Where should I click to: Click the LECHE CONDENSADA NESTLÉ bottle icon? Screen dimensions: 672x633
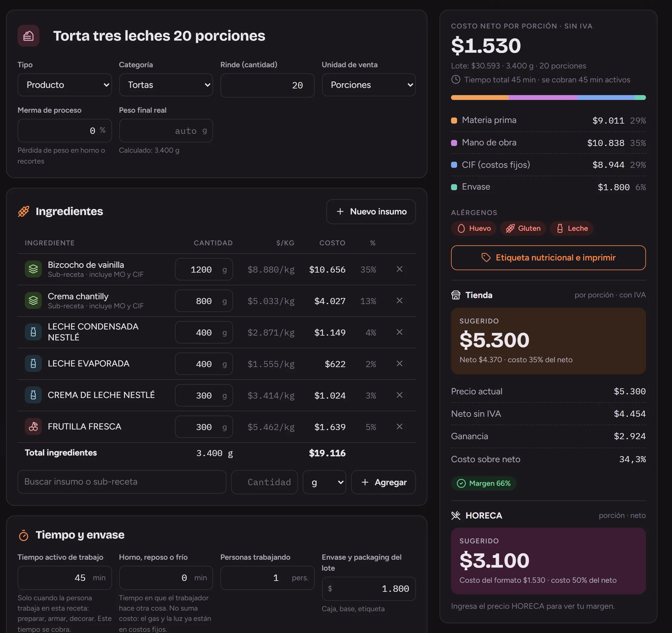33,332
